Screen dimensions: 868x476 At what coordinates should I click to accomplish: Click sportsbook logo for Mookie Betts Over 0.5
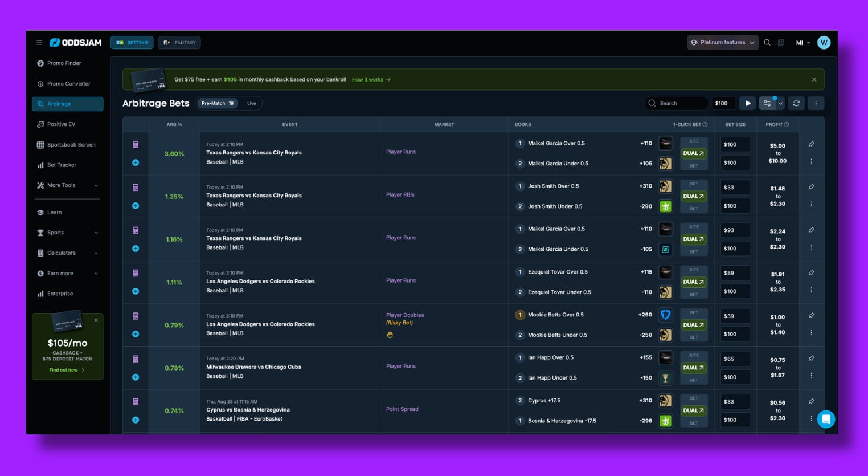tap(665, 315)
